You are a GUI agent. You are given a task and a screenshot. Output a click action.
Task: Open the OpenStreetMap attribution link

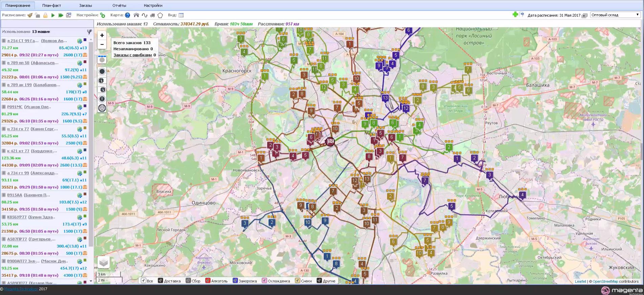(x=605, y=281)
